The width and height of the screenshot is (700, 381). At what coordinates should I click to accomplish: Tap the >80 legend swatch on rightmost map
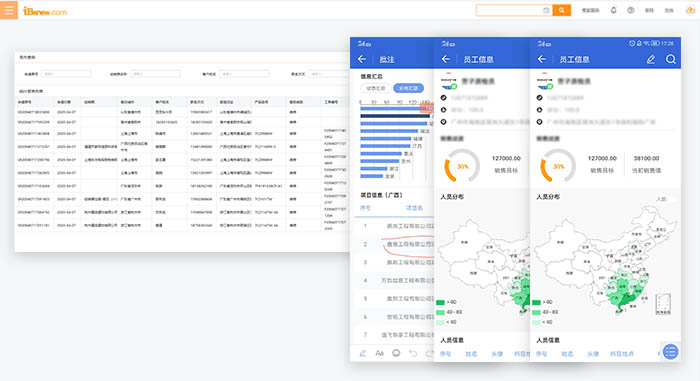[x=536, y=302]
